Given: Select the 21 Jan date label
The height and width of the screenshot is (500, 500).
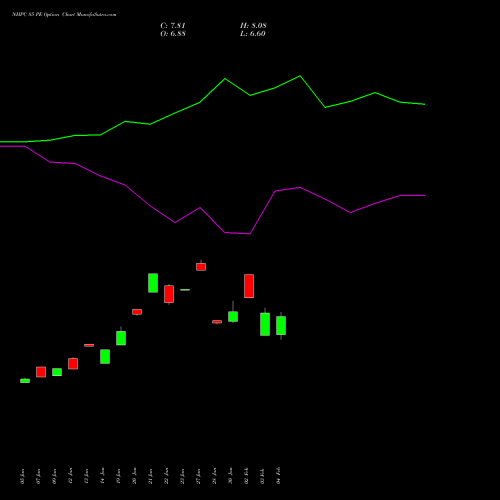Looking at the screenshot, I should coord(150,476).
